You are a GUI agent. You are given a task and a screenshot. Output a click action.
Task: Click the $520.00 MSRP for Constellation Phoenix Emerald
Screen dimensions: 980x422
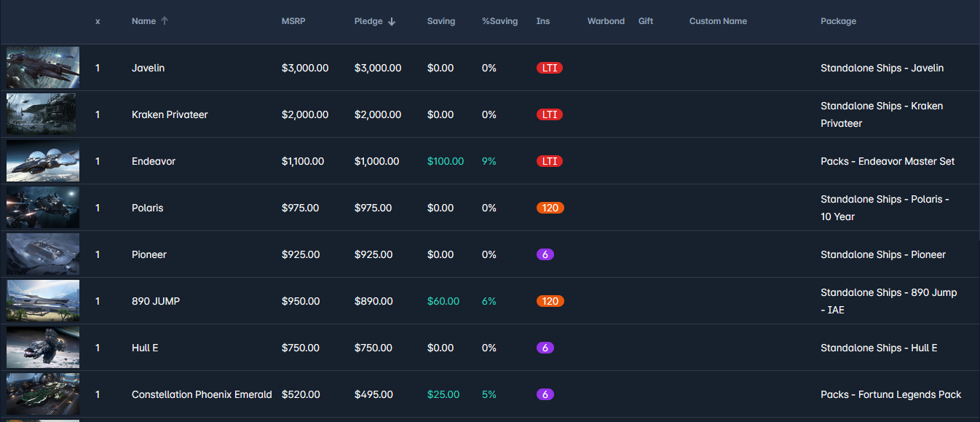301,394
